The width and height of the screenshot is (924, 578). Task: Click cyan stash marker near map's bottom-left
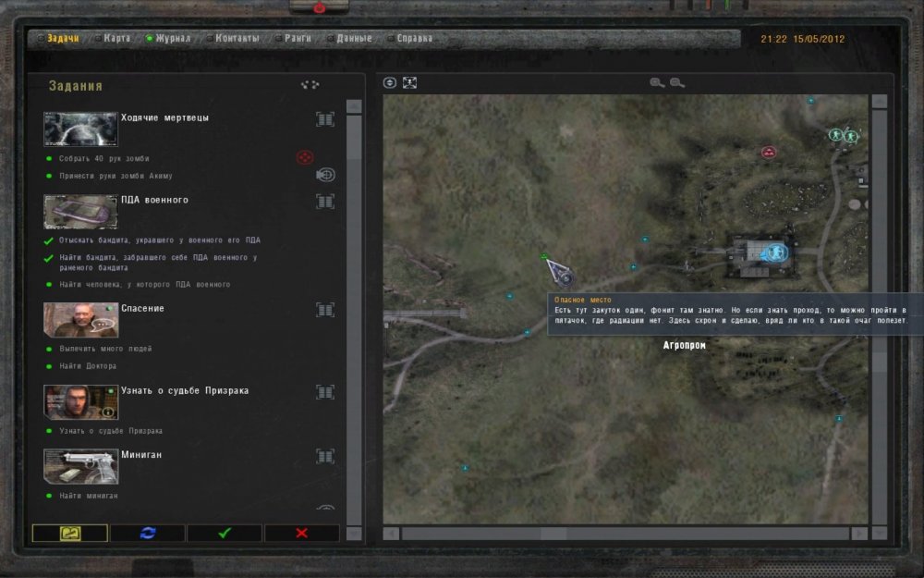[465, 468]
